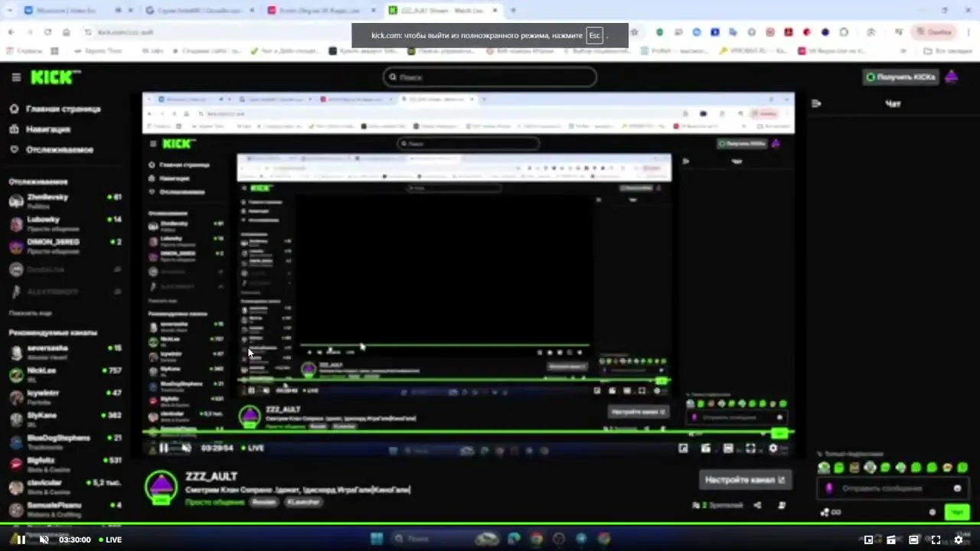Image resolution: width=980 pixels, height=551 pixels.
Task: Open icywintr recommended channel
Action: click(x=65, y=396)
